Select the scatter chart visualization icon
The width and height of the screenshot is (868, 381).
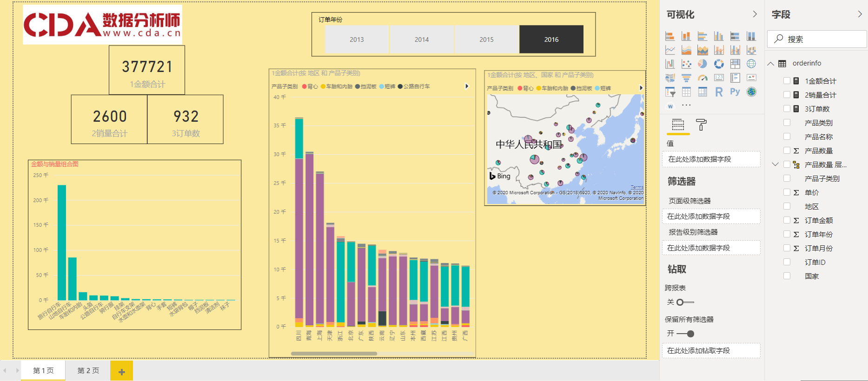pyautogui.click(x=686, y=64)
